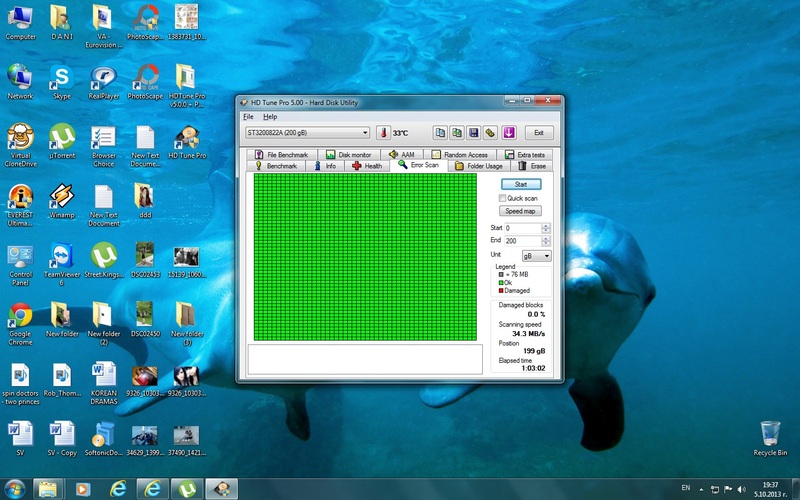
Task: Switch to the Benchmark tab
Action: [275, 166]
